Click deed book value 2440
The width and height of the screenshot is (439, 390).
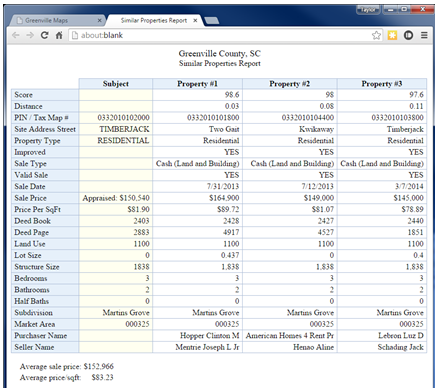416,221
